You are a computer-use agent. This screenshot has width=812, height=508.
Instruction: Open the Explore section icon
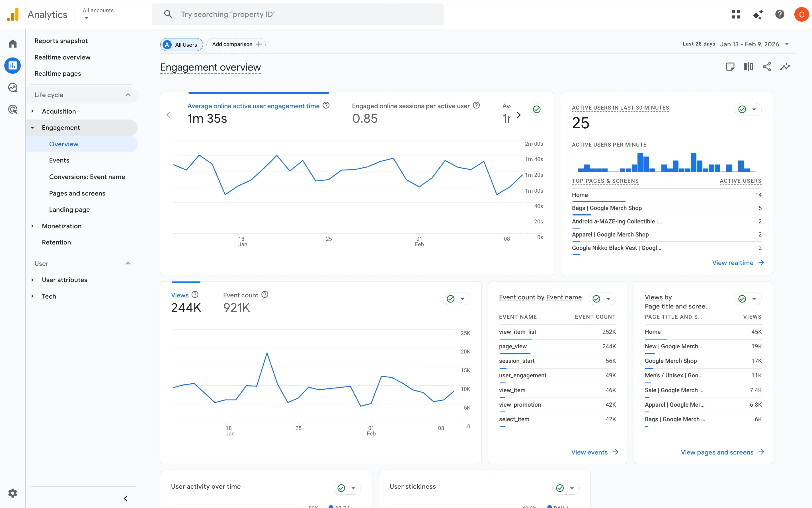[13, 87]
